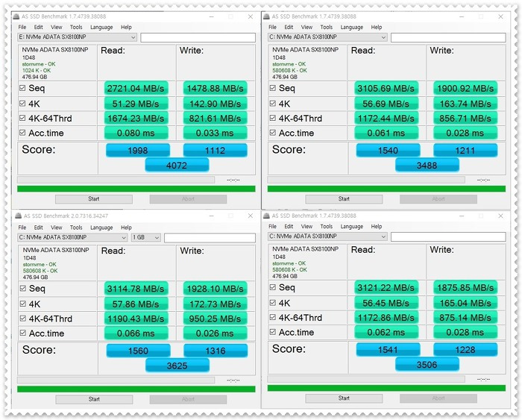Click AS SSD app icon in top-left window title
This screenshot has height=420, width=522.
click(x=16, y=16)
